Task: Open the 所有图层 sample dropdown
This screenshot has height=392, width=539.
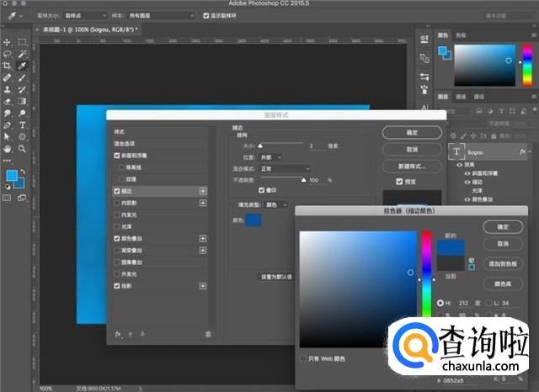Action: pos(161,16)
